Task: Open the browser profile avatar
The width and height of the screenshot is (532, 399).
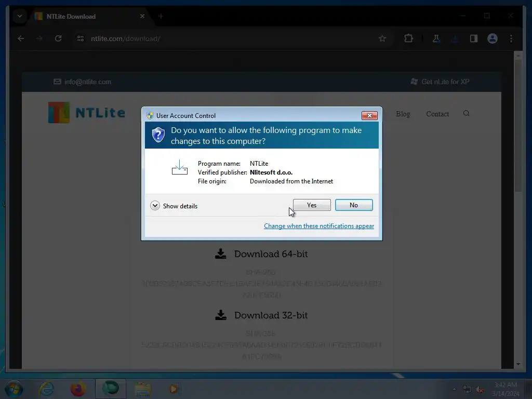Action: pos(493,38)
